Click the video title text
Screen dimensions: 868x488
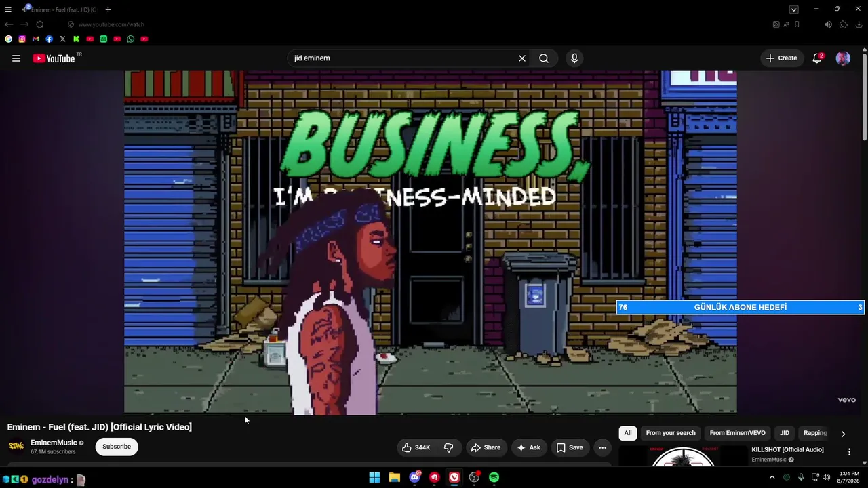(100, 427)
